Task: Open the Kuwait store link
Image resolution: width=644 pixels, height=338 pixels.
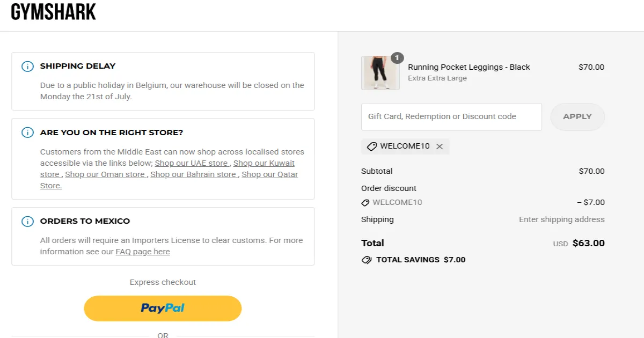Action: (x=264, y=163)
